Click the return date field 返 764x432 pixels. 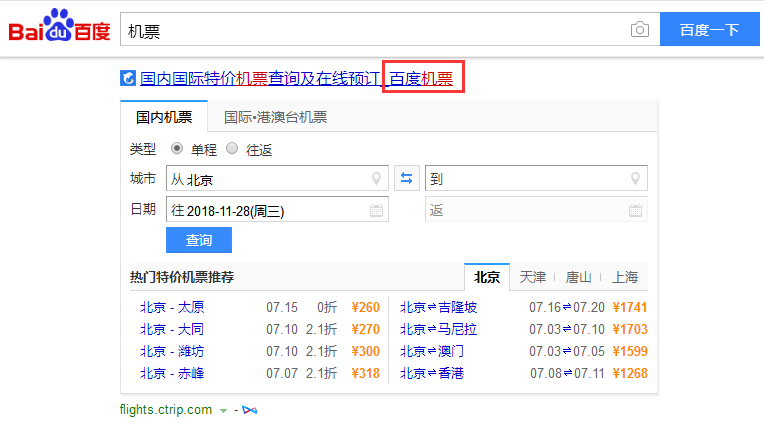(x=536, y=209)
